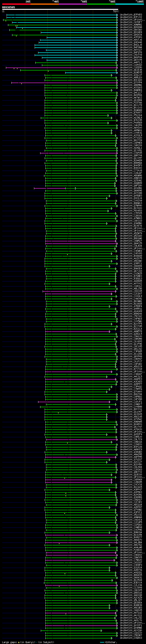146x644 pixels.
Task: Open hit UniRef100_O80360
Action: coord(131,30)
